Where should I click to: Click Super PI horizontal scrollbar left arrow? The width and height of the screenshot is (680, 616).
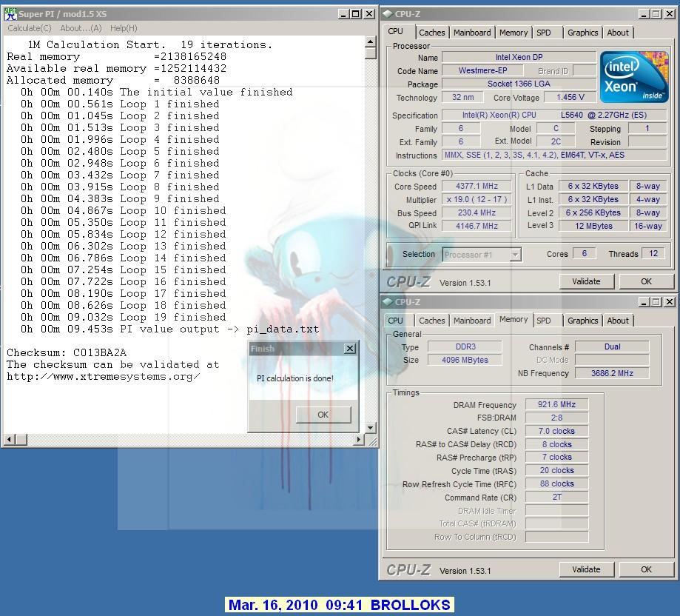click(x=9, y=440)
